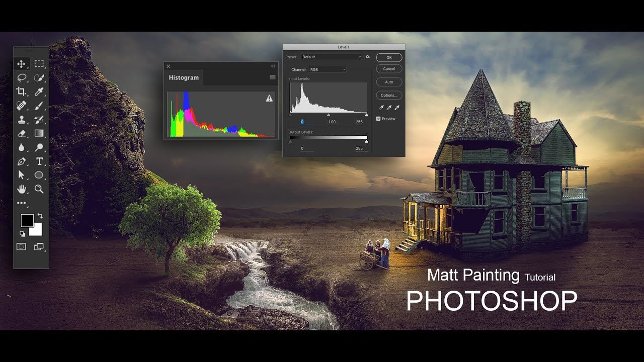Select the Dodge tool
This screenshot has height=362, width=644.
(39, 147)
